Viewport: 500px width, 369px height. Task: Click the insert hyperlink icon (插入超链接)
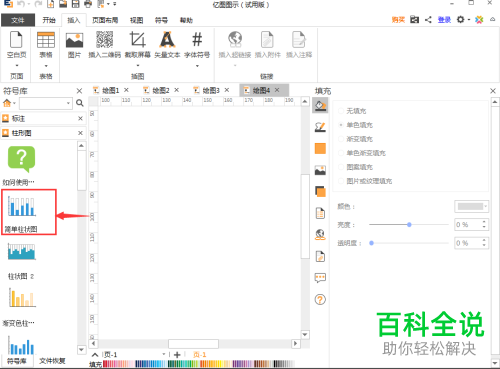click(235, 39)
